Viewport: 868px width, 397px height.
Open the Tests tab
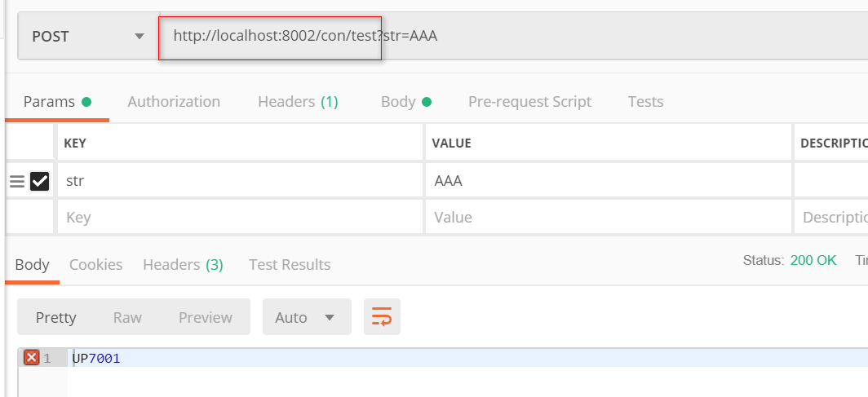click(x=645, y=102)
